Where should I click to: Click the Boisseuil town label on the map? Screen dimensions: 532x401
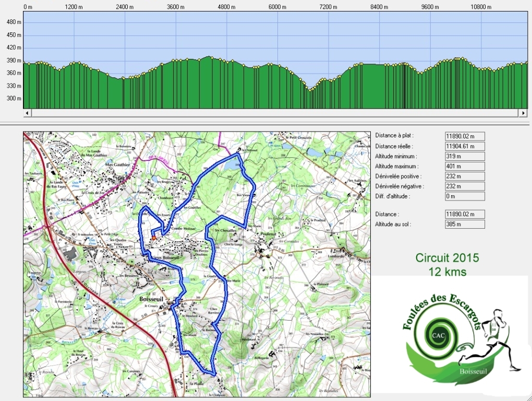pos(152,299)
